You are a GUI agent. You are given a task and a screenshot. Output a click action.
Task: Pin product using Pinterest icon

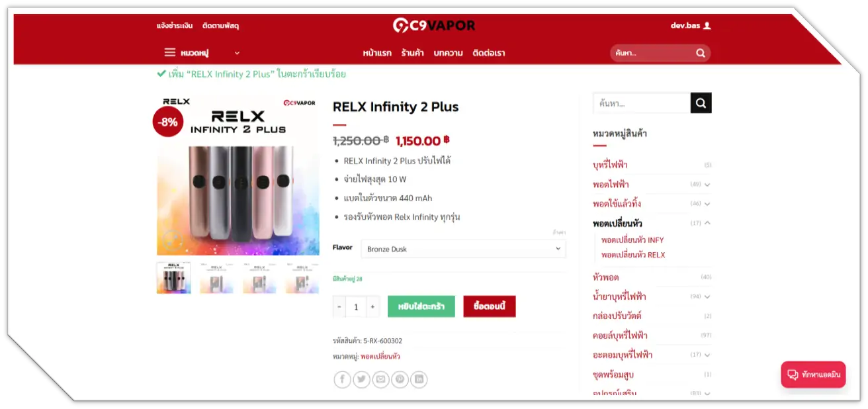(x=400, y=379)
